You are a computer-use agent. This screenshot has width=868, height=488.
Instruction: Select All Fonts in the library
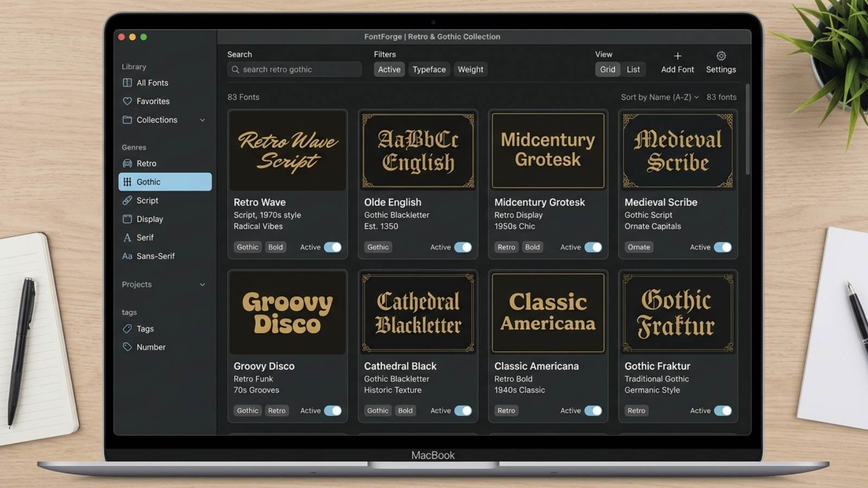click(165, 83)
